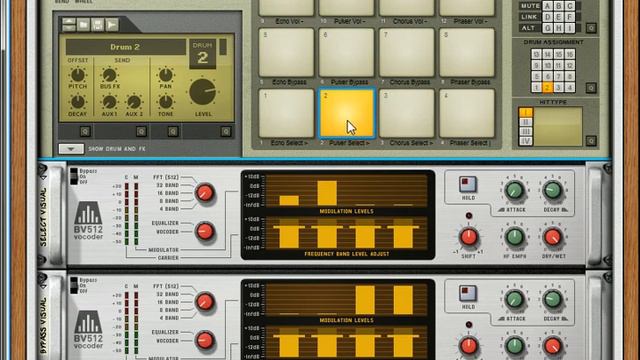
Task: Click the Q button under Offset section
Action: tap(85, 131)
